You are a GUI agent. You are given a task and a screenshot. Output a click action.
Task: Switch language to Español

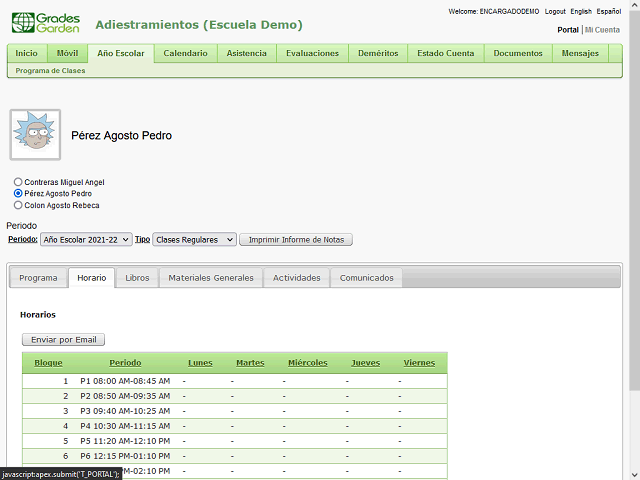pos(609,12)
